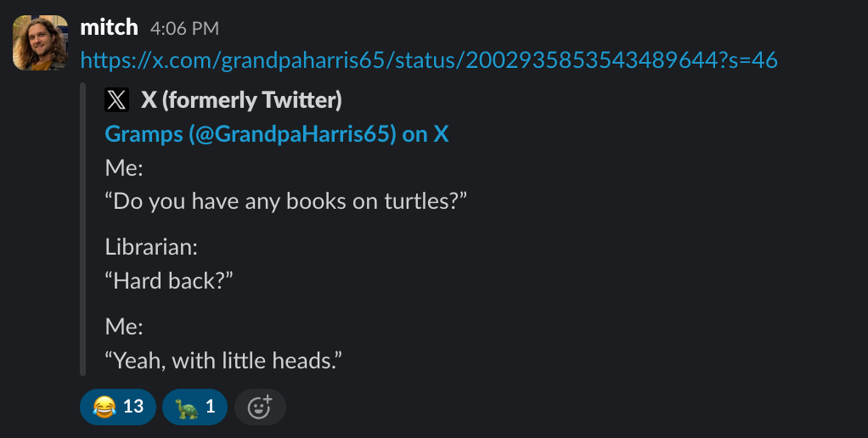Open mitch's profile picture

[x=40, y=42]
